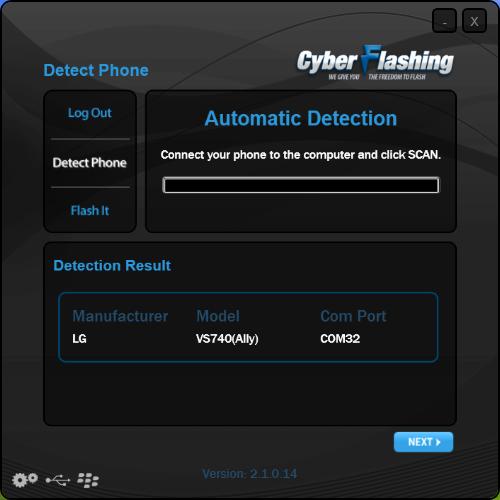Click the Com Port column header
The image size is (500, 500).
coord(353,316)
